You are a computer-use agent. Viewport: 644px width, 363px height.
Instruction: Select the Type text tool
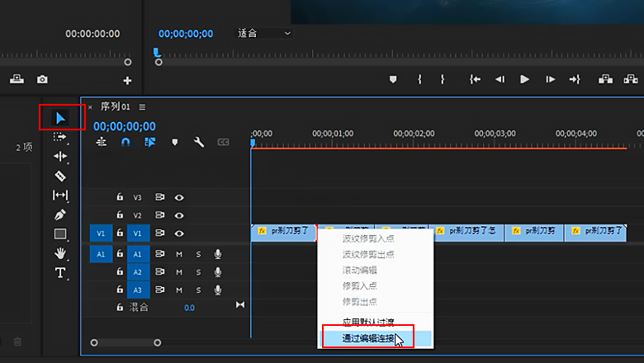coord(60,273)
